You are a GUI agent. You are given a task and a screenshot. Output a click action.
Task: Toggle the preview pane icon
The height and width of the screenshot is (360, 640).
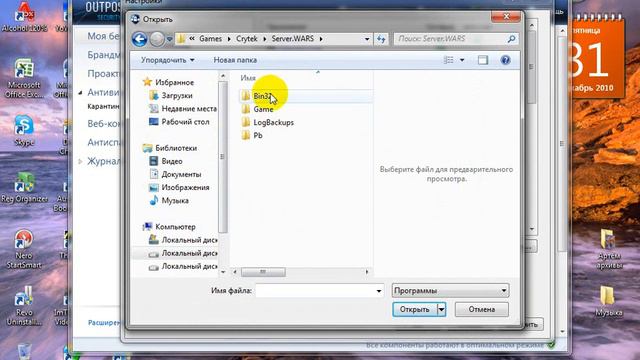click(x=483, y=60)
